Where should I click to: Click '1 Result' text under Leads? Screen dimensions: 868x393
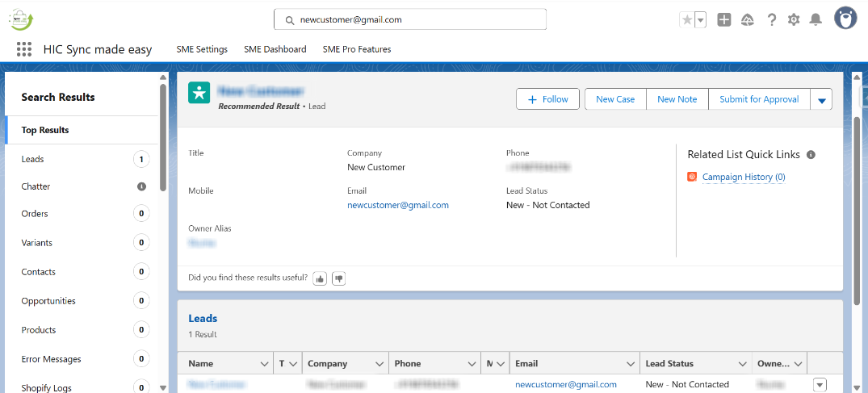pos(203,334)
